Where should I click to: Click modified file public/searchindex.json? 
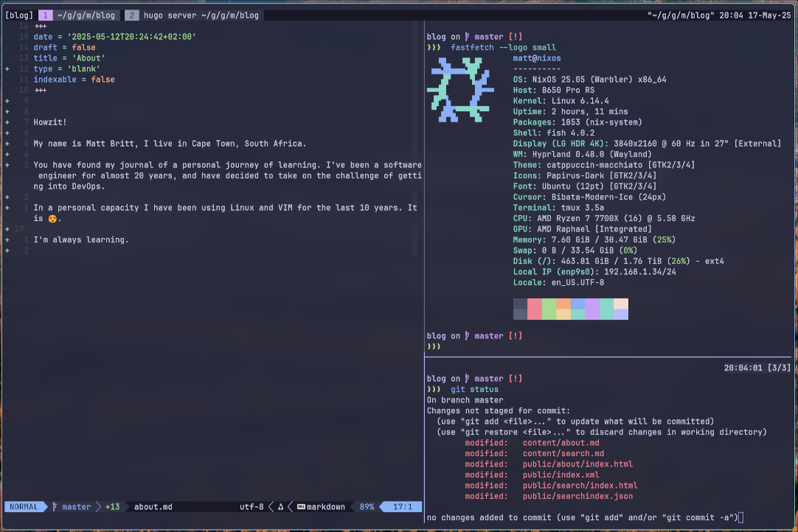click(577, 496)
